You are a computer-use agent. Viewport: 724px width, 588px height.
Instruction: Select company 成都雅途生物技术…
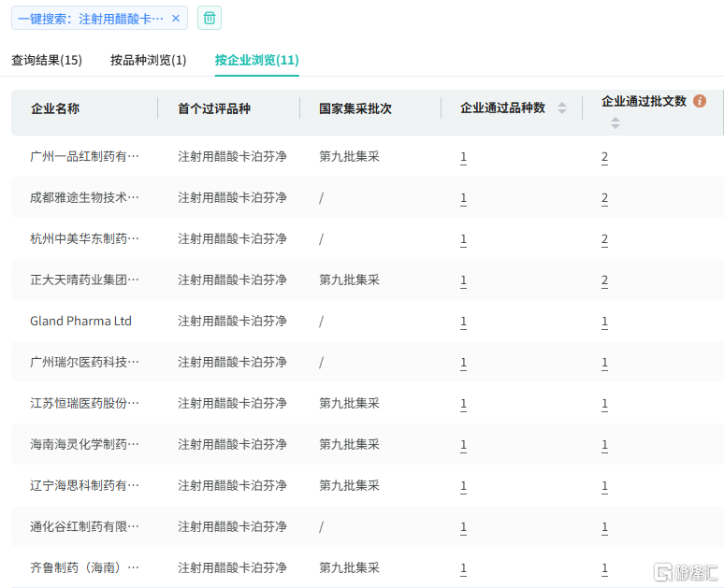84,197
